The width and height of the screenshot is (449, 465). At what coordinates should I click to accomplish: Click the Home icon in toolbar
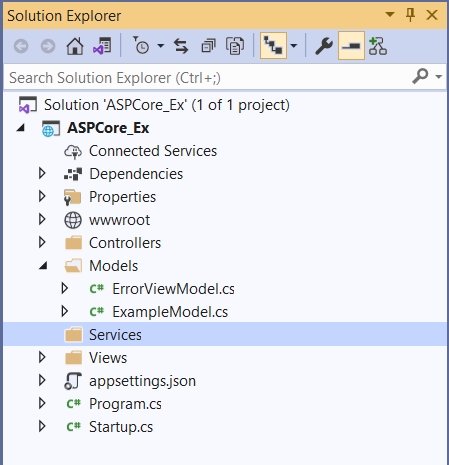pos(75,46)
